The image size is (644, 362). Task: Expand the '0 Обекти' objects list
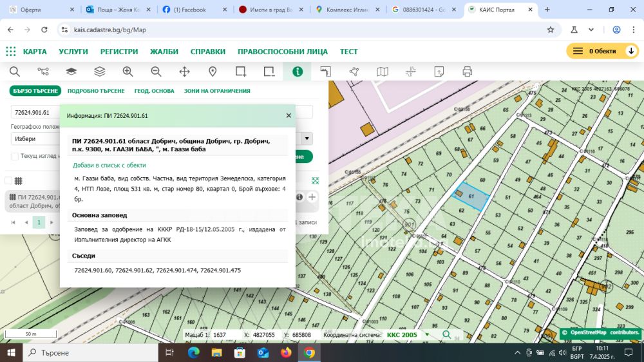click(631, 51)
